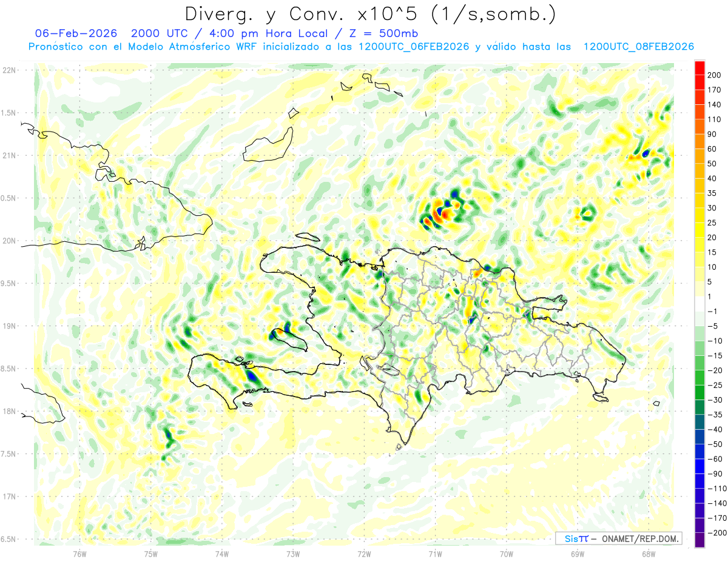Viewport: 728px width, 562px height.
Task: Click the '20N' latitude label
Action: pos(9,241)
